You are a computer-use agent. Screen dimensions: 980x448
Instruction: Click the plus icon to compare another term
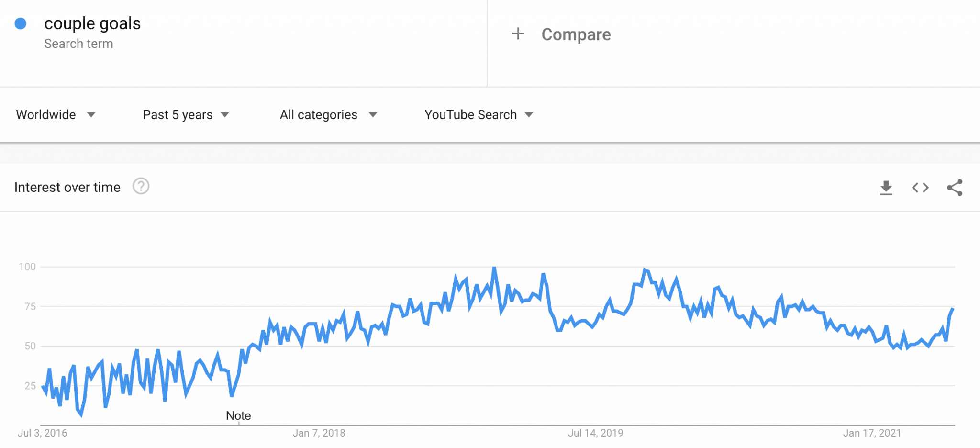(x=518, y=34)
